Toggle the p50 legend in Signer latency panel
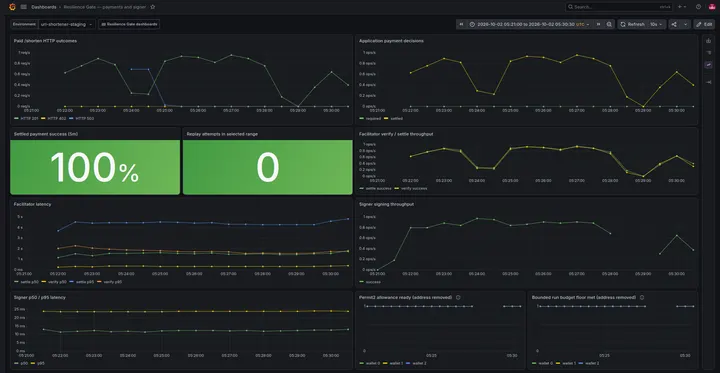This screenshot has width=720, height=373. [x=24, y=363]
